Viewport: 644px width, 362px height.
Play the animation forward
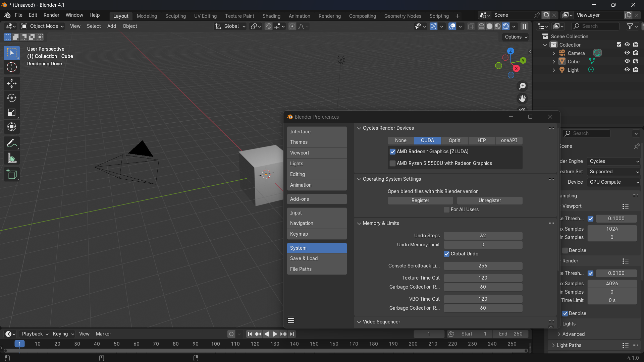[275, 334]
